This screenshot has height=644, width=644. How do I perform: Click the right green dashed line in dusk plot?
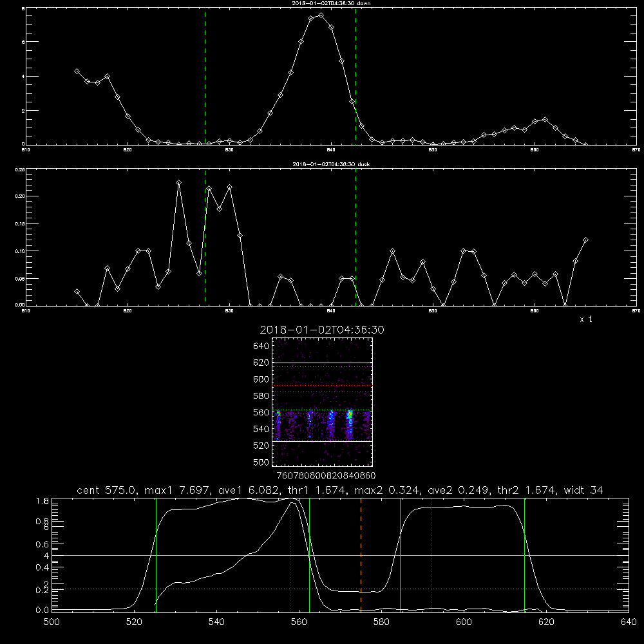tap(355, 238)
